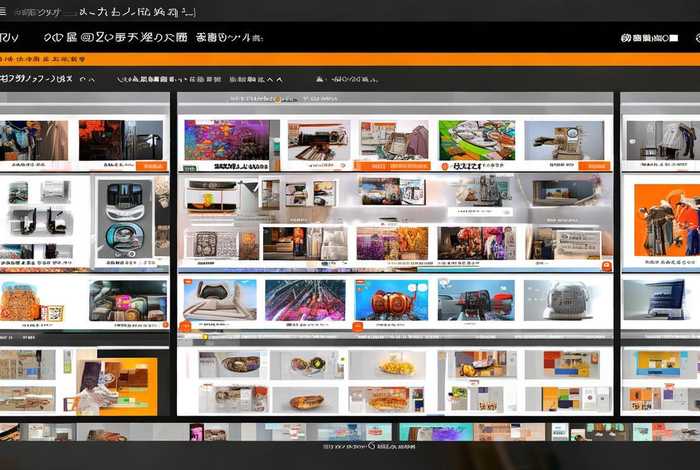Open the dropdown arrow before the third filter label
This screenshot has height=470, width=700.
tap(320, 78)
